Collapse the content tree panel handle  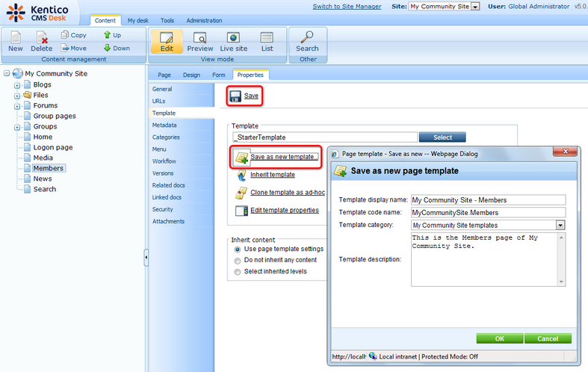tap(146, 258)
